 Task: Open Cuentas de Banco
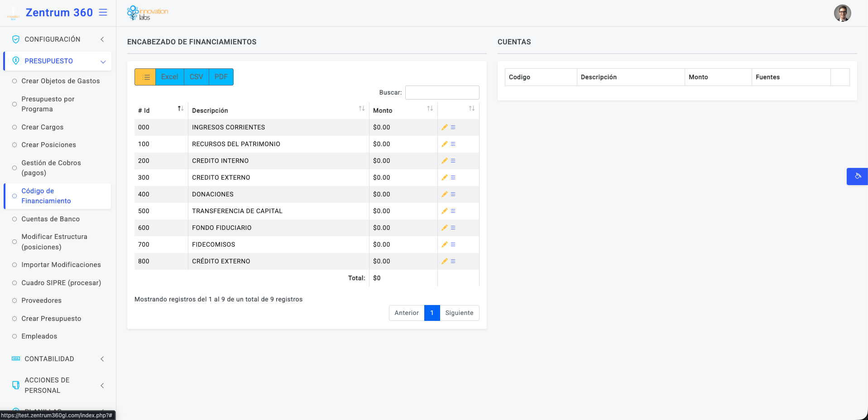(51, 219)
